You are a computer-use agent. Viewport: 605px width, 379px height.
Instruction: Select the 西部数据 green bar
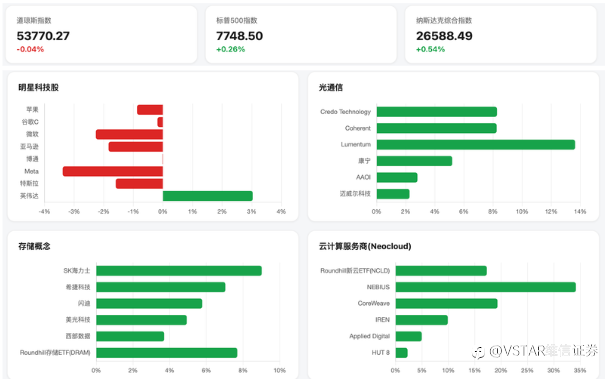130,337
